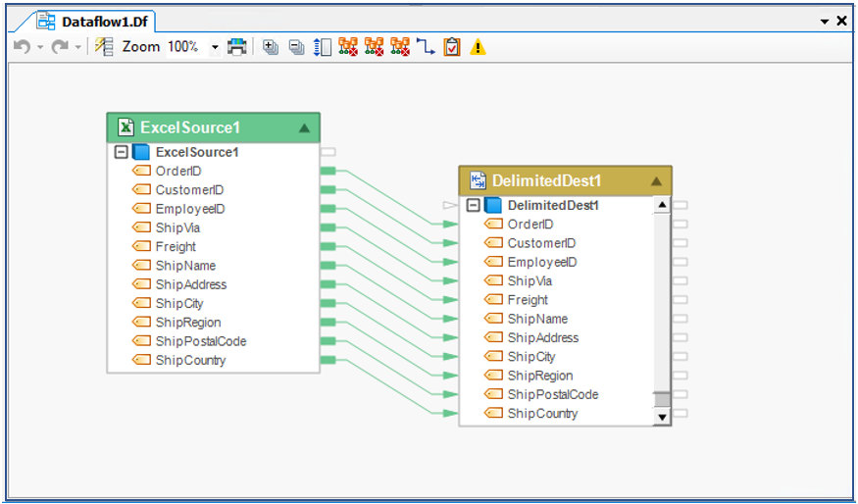Select the Freight field in DelimitedDest1
858x504 pixels.
[x=528, y=300]
